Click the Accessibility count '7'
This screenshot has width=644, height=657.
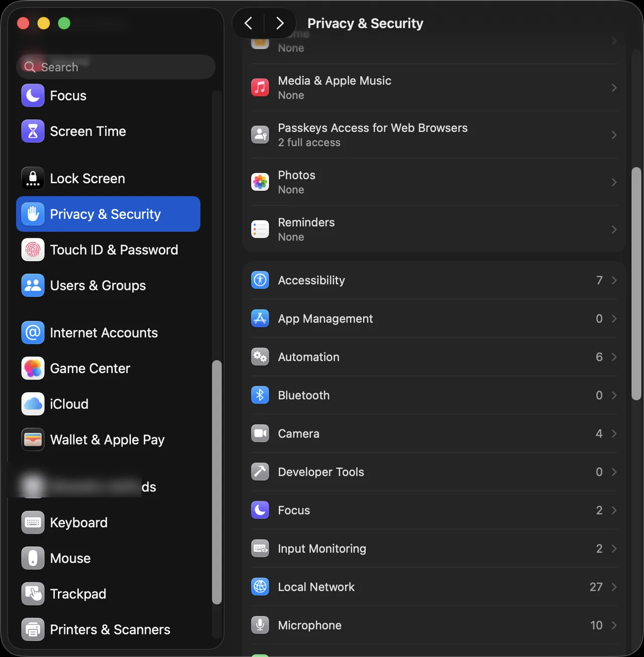point(599,280)
